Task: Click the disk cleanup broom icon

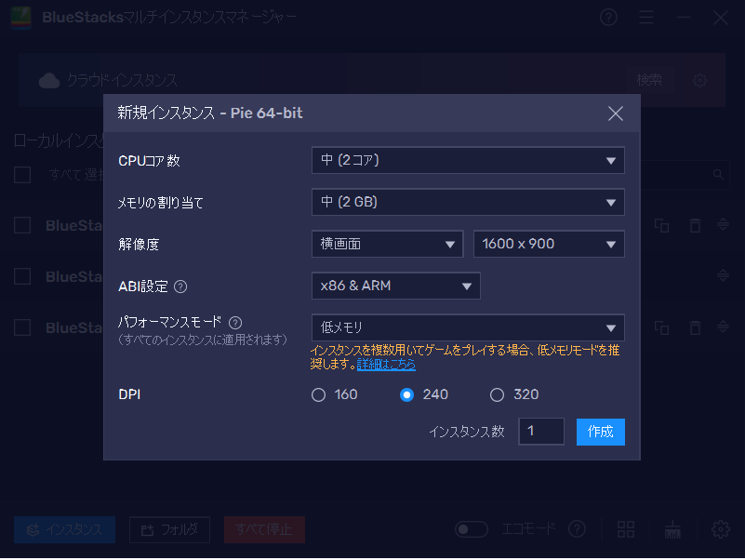Action: [672, 529]
